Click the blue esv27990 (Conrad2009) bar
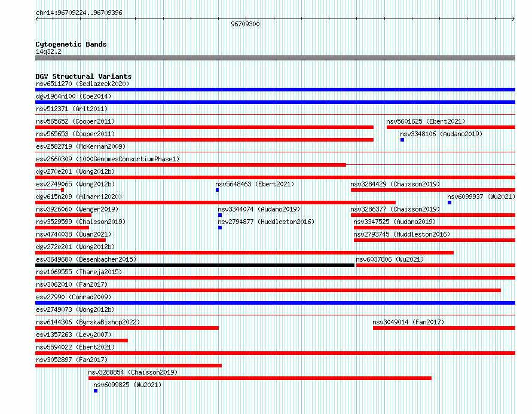The height and width of the screenshot is (414, 532). pyautogui.click(x=275, y=303)
